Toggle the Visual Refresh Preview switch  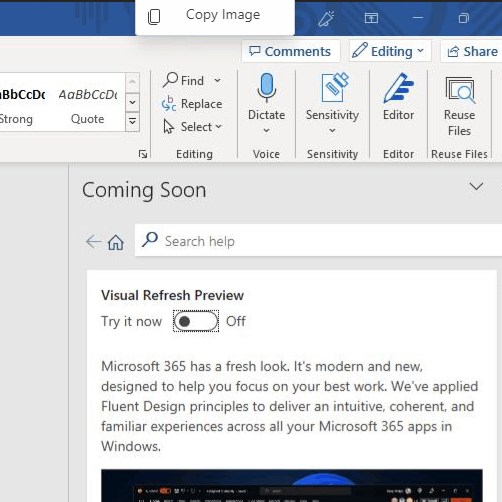(196, 321)
